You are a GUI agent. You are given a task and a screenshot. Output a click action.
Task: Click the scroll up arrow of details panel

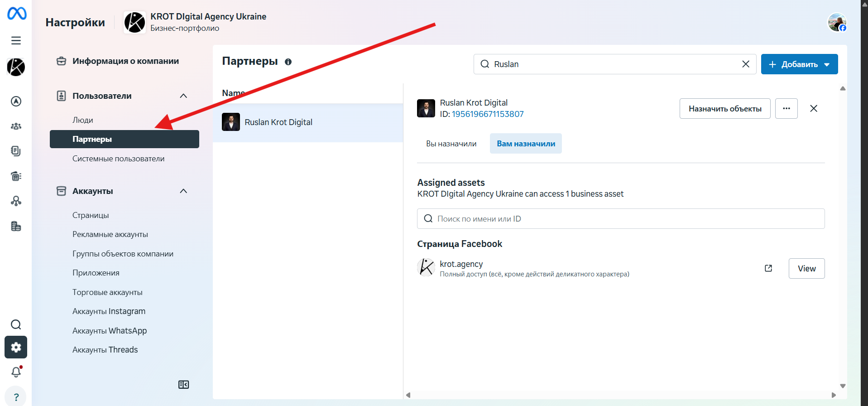(843, 88)
